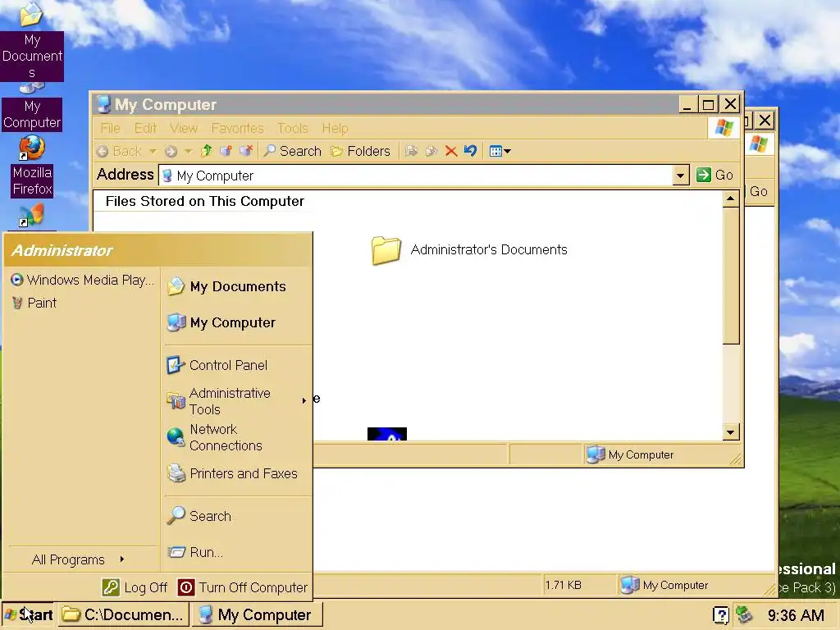
Task: Open the Edit menu
Action: pos(145,128)
